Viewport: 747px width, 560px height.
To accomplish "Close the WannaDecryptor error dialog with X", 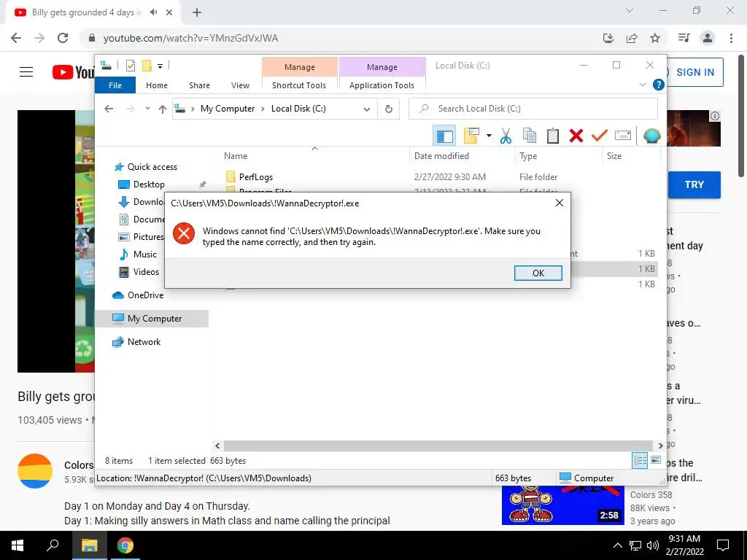I will [x=560, y=203].
